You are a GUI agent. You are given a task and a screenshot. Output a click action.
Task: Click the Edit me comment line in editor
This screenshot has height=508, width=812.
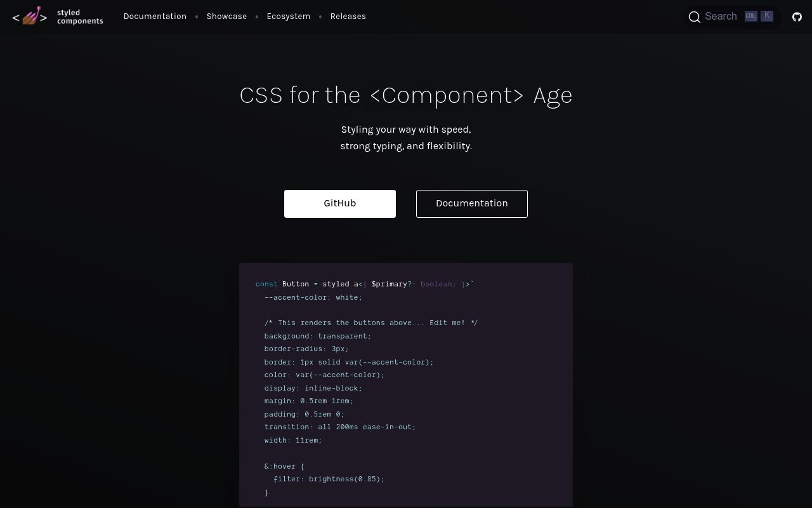point(371,323)
